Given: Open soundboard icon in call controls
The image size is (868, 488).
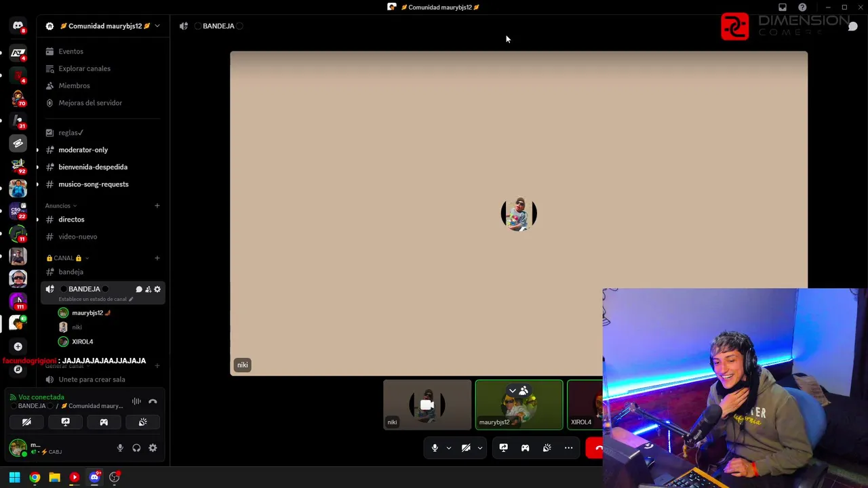Looking at the screenshot, I should 547,448.
